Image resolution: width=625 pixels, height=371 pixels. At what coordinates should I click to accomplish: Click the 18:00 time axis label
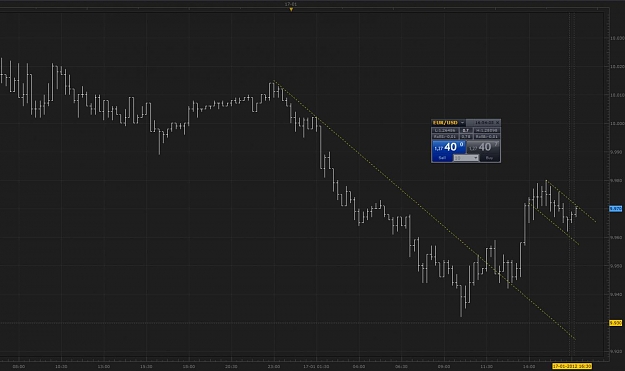(x=189, y=366)
